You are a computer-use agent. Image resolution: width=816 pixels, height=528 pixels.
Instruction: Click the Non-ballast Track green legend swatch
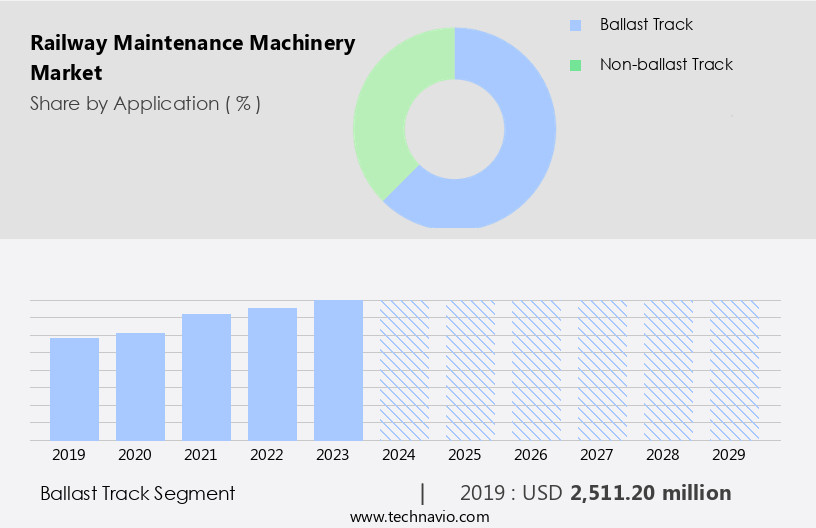pos(574,65)
